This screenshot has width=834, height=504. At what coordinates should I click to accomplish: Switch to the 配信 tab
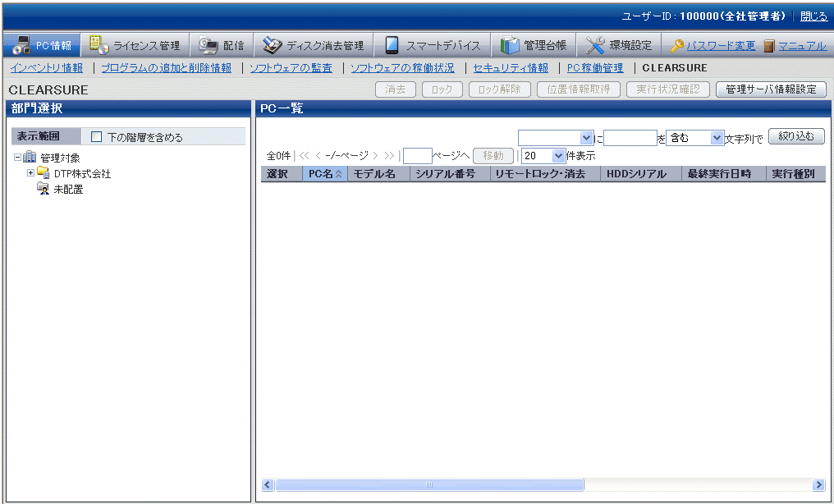pos(222,45)
